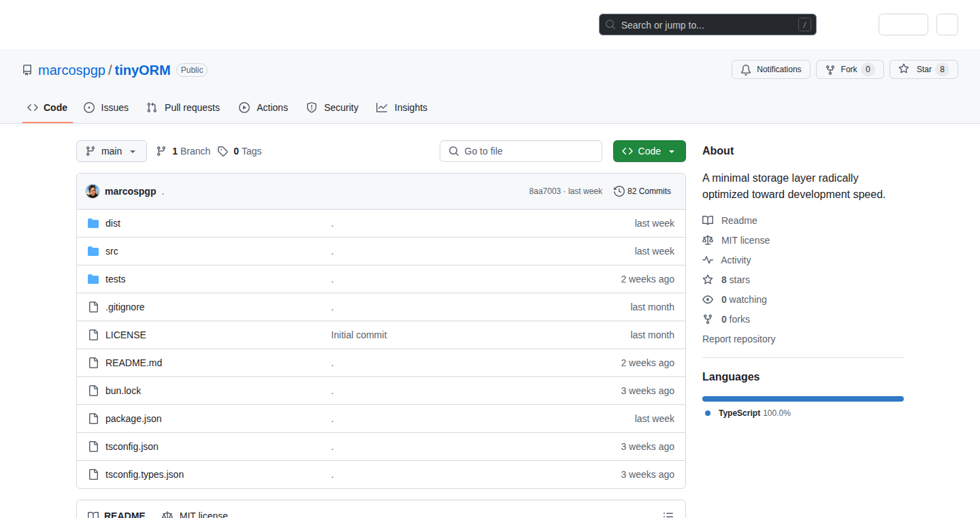
Task: Open the MIT license link in About
Action: (745, 240)
